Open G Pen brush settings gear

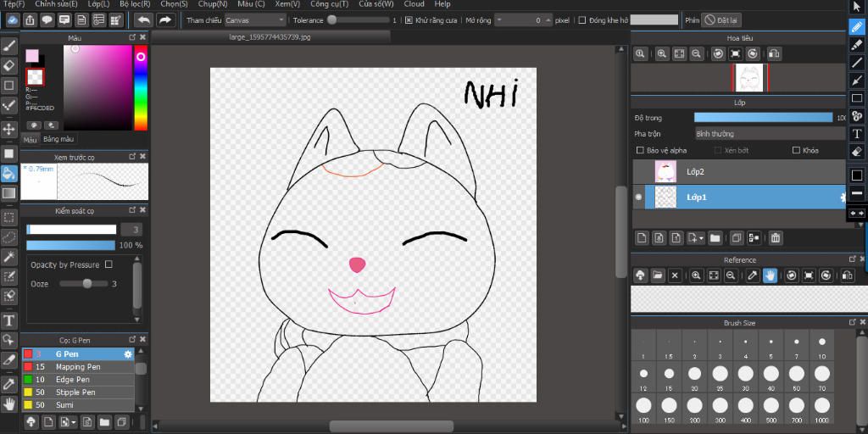click(129, 354)
